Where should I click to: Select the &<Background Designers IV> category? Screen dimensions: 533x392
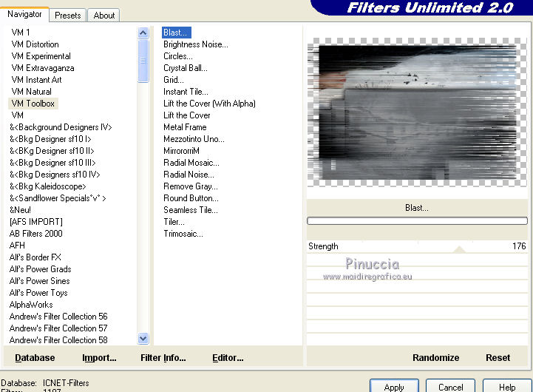pos(61,127)
